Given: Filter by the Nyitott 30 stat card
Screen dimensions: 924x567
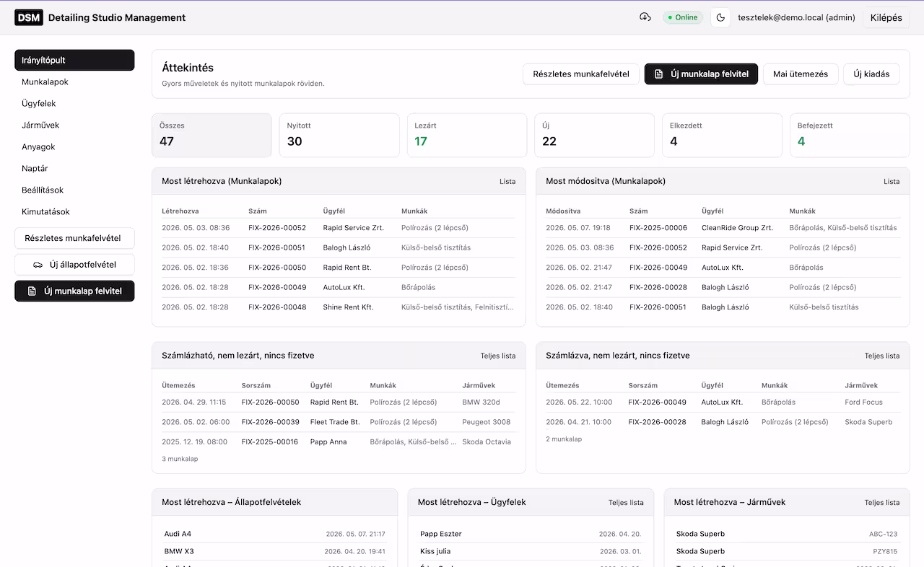Looking at the screenshot, I should coord(339,135).
